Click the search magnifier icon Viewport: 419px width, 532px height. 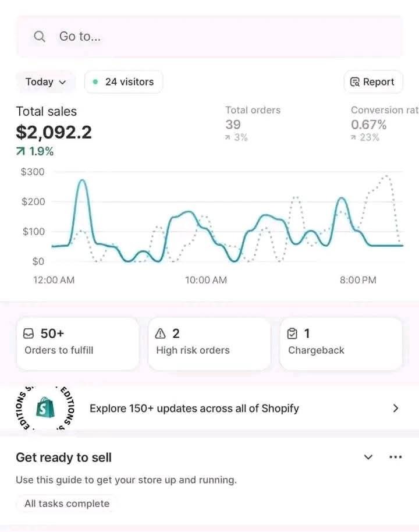40,36
